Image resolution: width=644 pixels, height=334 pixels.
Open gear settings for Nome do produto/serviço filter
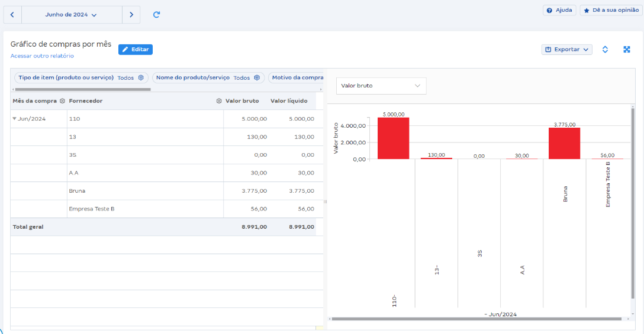(x=257, y=77)
